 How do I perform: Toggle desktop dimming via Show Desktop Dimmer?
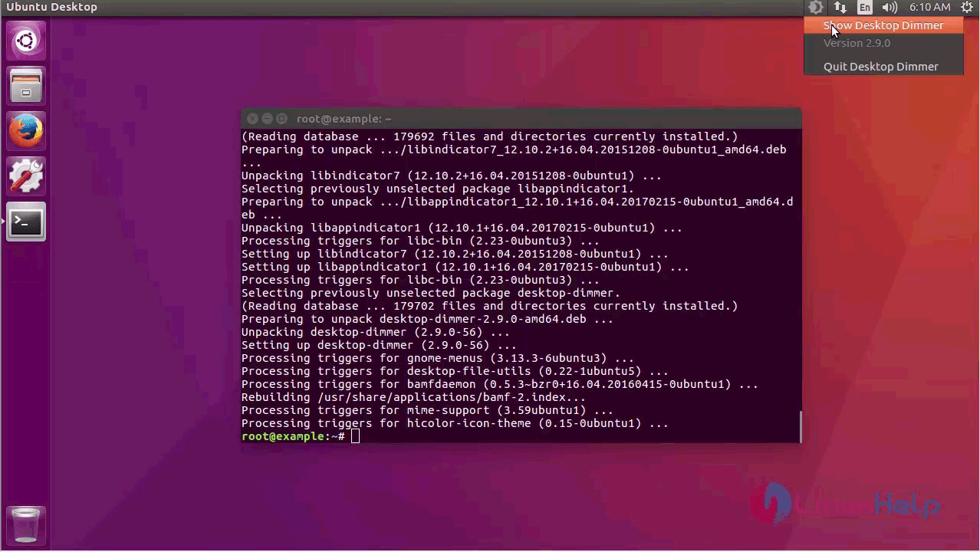coord(883,25)
